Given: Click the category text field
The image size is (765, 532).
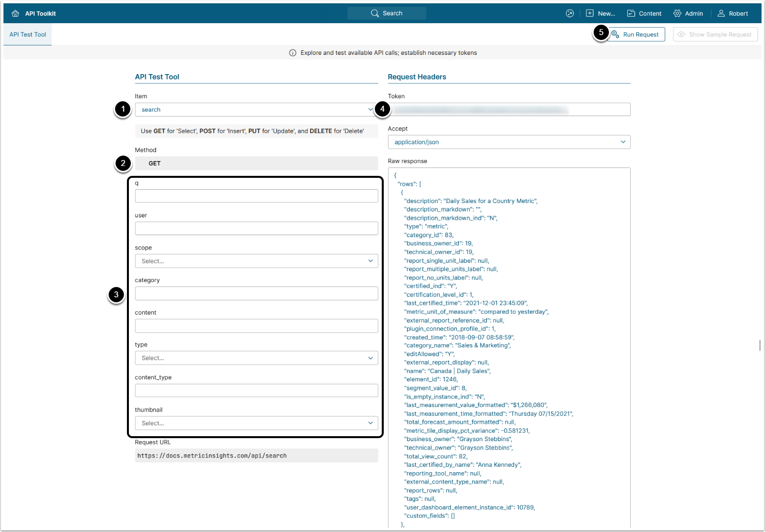Looking at the screenshot, I should [x=256, y=293].
